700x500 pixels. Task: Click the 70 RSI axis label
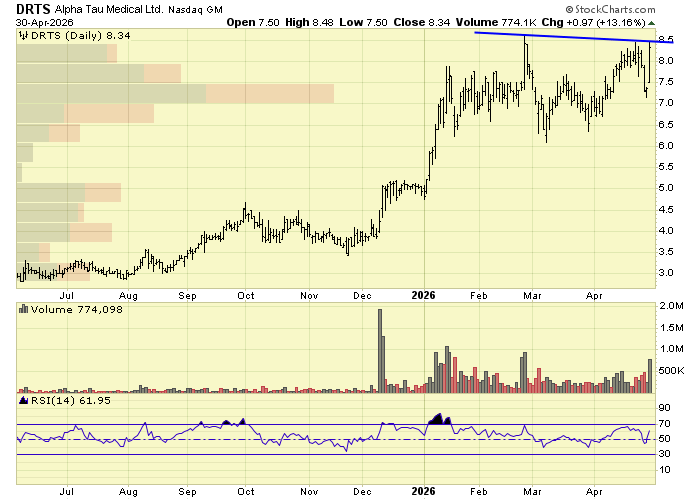pyautogui.click(x=665, y=424)
